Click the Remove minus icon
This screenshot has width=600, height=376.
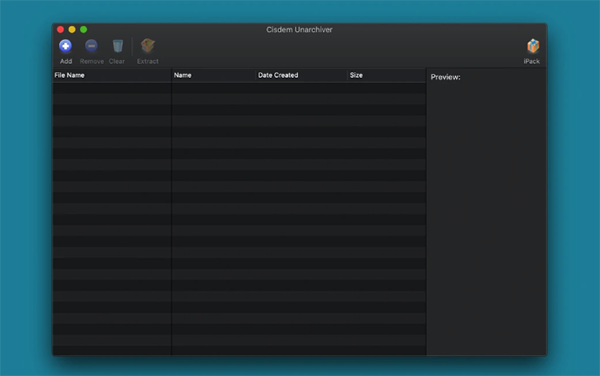pos(91,46)
